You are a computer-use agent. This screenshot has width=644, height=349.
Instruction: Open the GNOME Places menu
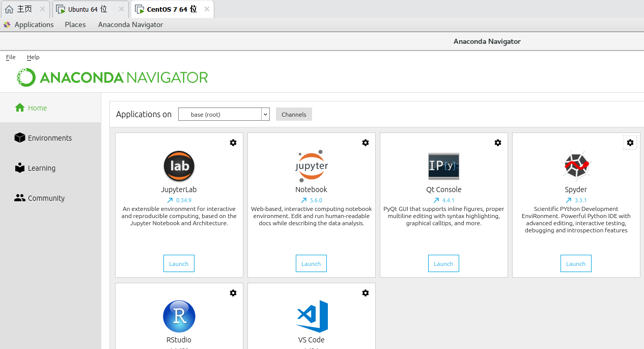tap(75, 24)
